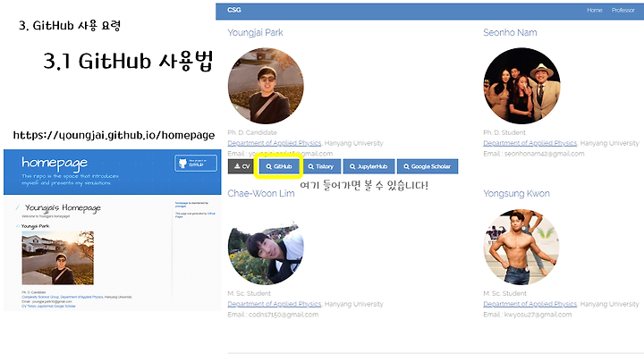Click the View project on GitHub badge
The image size is (644, 362).
click(196, 163)
